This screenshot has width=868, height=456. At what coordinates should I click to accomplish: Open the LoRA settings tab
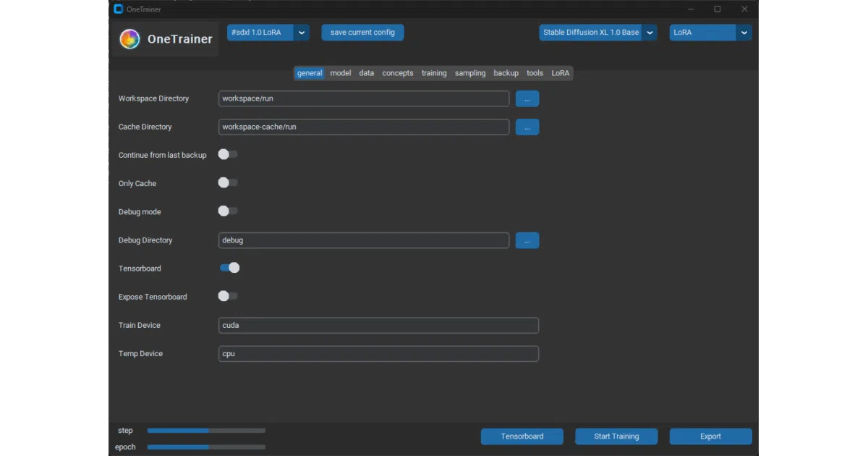click(x=561, y=73)
